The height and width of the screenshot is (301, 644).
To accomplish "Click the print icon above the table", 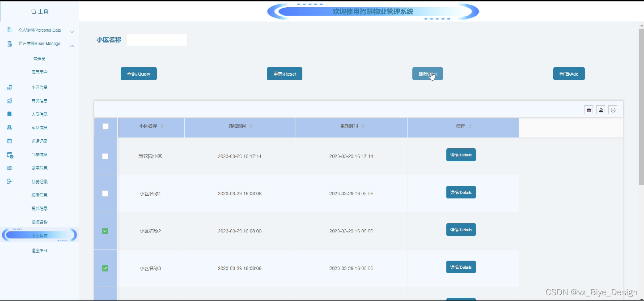I will click(613, 110).
